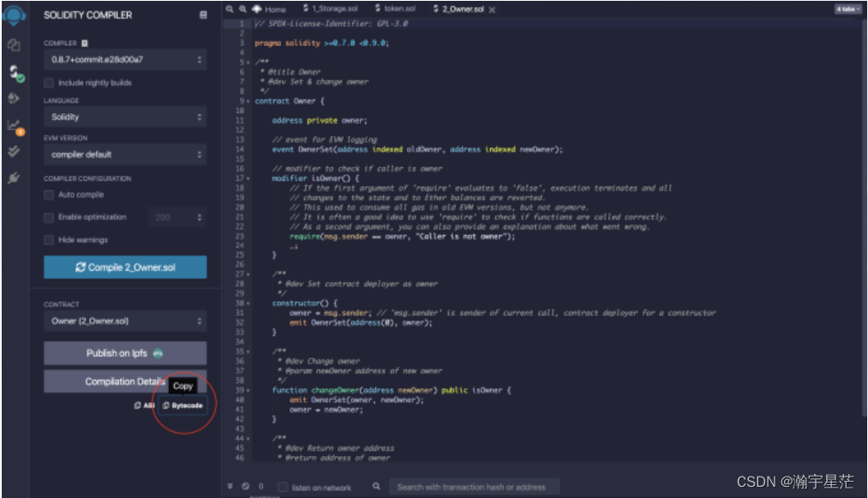Switch to the 1_Storage.sol tab
The height and width of the screenshot is (498, 868).
(331, 9)
